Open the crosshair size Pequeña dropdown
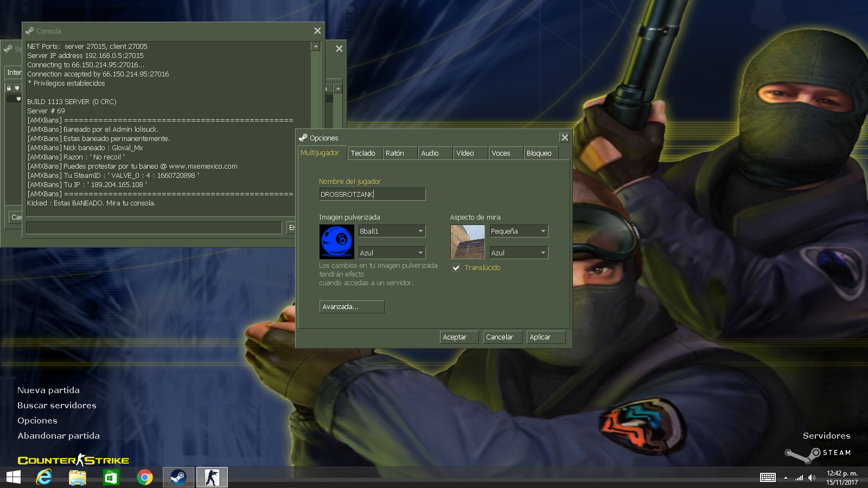The height and width of the screenshot is (488, 868). click(519, 231)
